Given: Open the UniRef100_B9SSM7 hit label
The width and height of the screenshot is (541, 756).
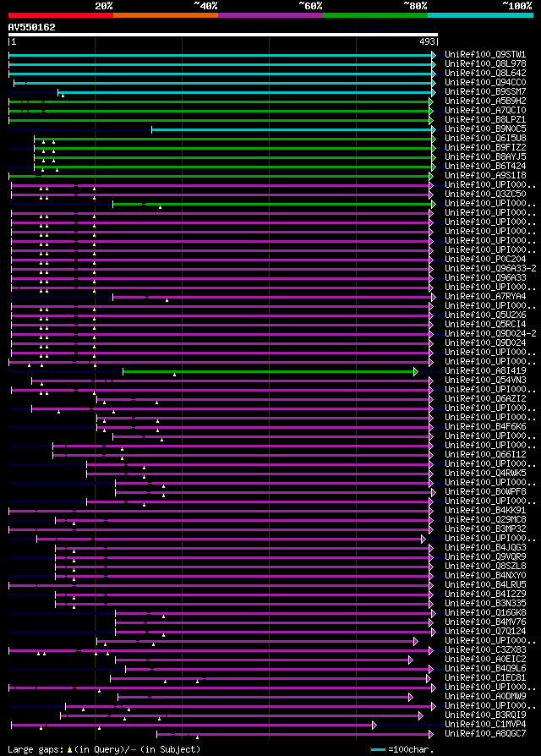Looking at the screenshot, I should (485, 92).
